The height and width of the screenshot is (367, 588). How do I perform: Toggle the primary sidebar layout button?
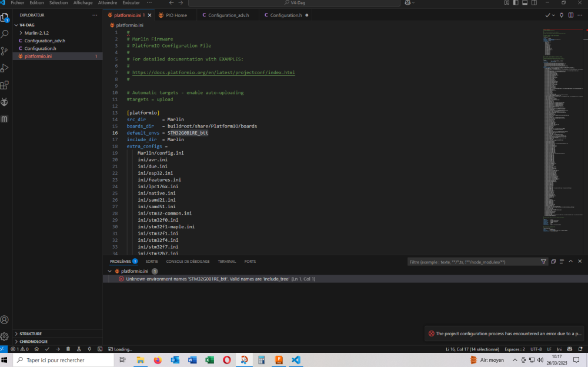click(516, 3)
